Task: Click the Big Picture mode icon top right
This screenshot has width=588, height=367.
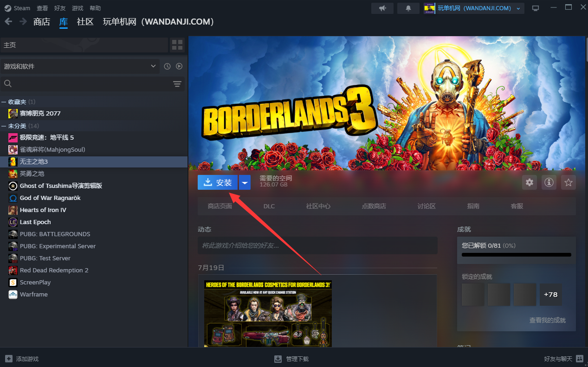Action: tap(535, 8)
